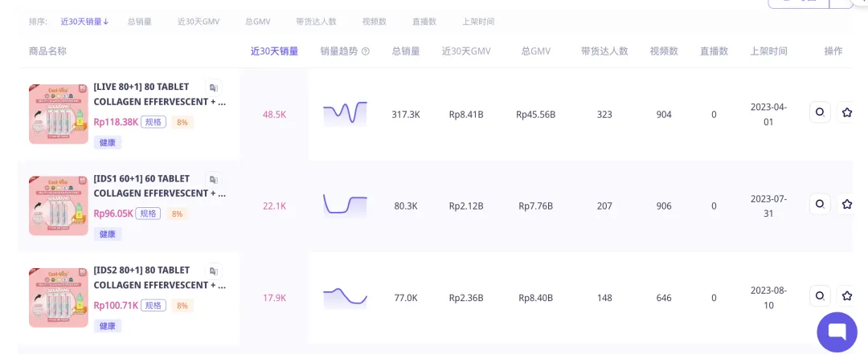Sort by 近30天GMV in the sort bar
868x354 pixels.
(x=198, y=22)
